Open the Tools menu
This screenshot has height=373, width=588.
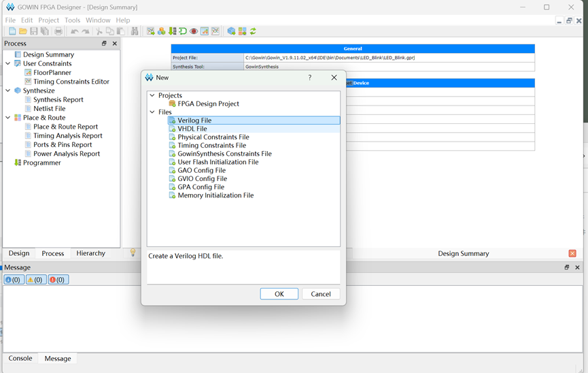point(72,20)
